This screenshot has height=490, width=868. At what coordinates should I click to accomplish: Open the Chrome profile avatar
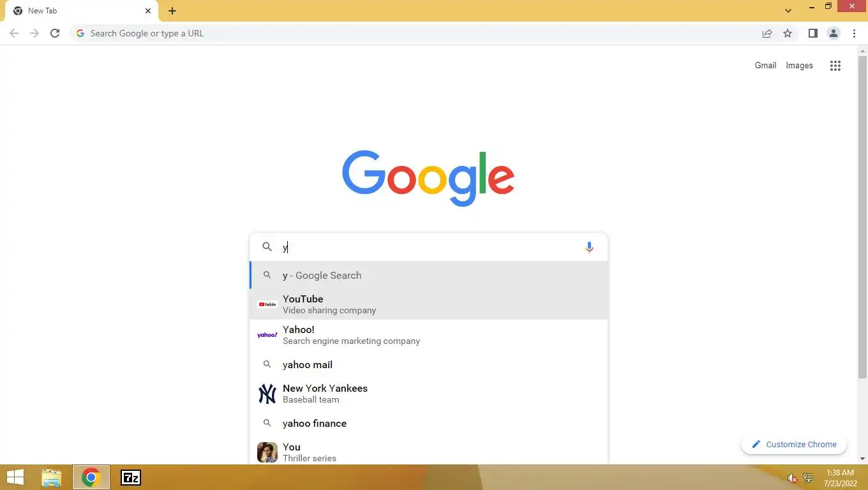(833, 33)
